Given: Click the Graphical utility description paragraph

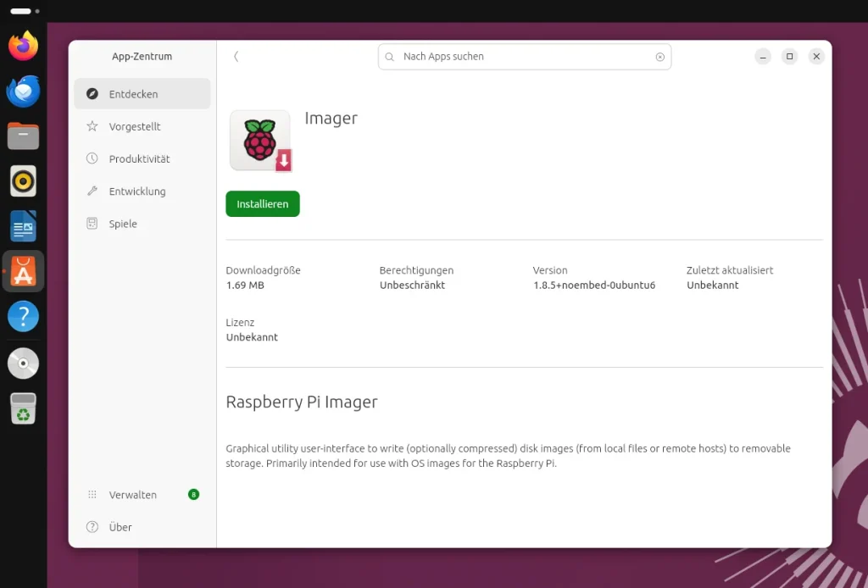Looking at the screenshot, I should pos(509,456).
